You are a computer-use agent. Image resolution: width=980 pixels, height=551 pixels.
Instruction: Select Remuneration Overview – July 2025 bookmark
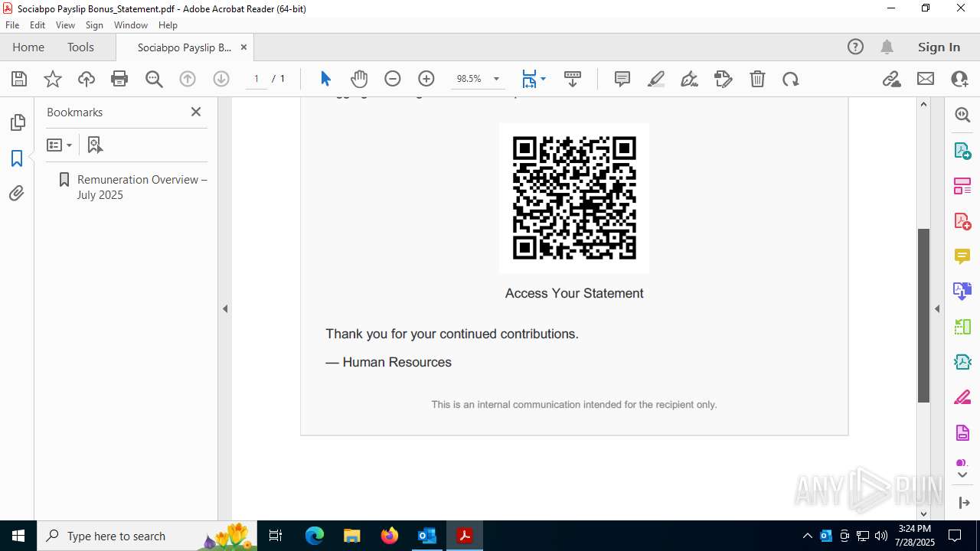point(142,187)
